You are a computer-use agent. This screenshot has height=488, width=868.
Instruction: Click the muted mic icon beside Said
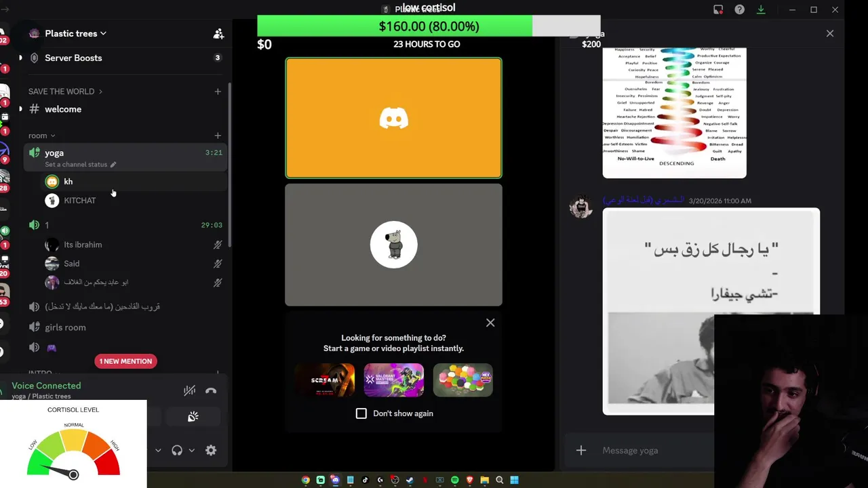pyautogui.click(x=218, y=264)
